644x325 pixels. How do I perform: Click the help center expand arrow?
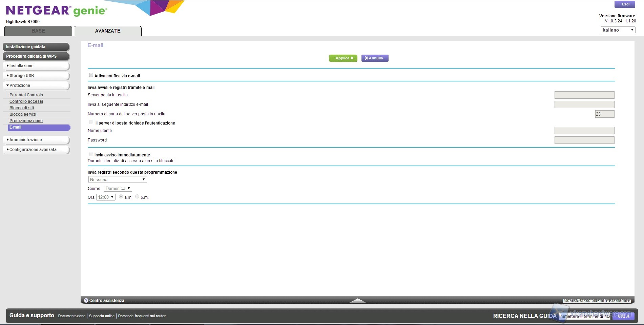click(x=357, y=301)
